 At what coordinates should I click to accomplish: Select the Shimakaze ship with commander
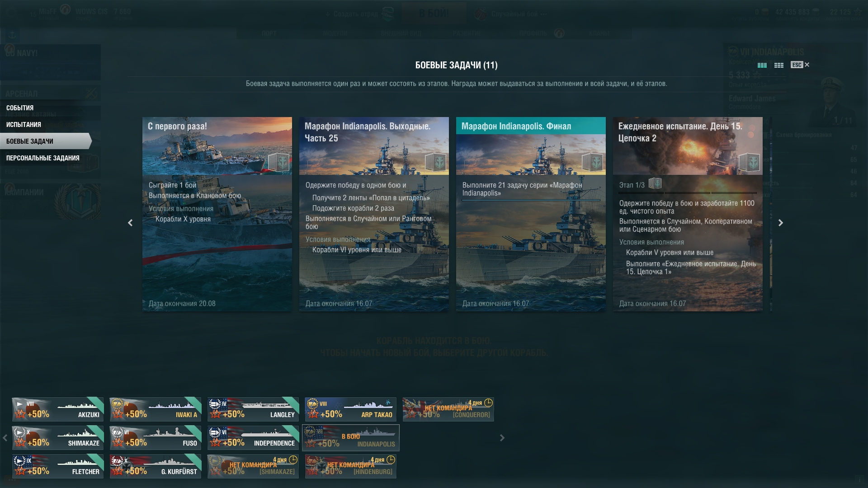(58, 438)
